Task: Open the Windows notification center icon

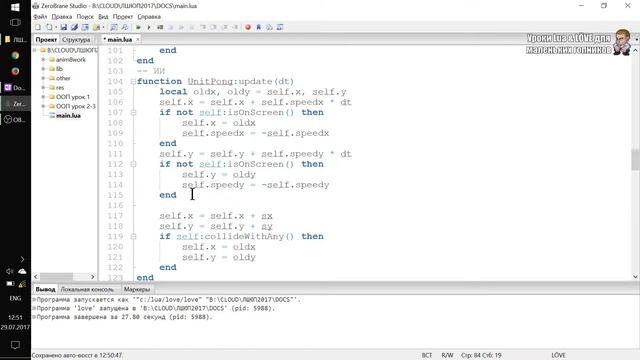Action: tap(15, 345)
